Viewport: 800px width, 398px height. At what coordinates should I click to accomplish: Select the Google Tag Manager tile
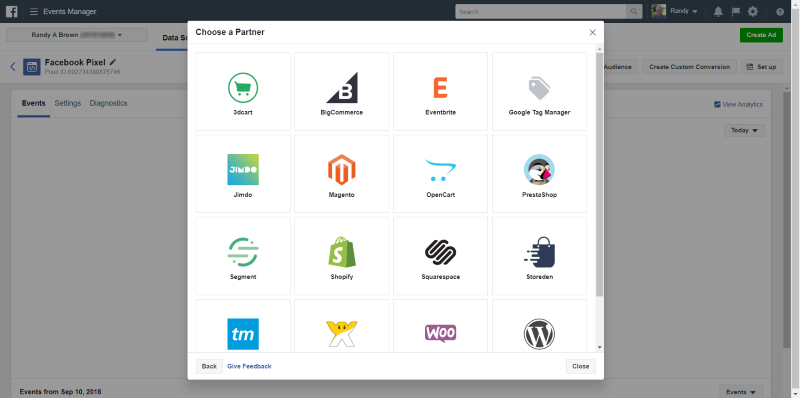coord(539,91)
